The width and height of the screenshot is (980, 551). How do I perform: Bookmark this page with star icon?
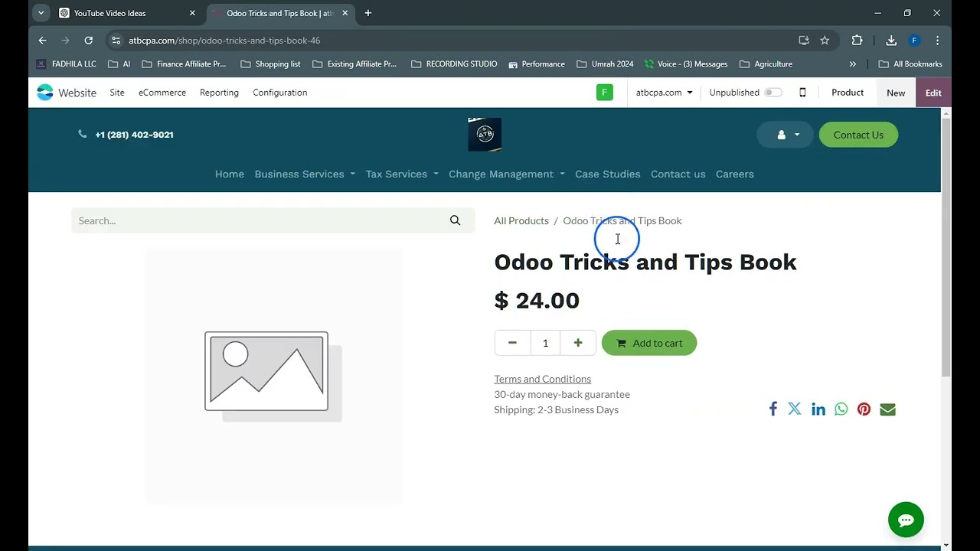pos(825,41)
